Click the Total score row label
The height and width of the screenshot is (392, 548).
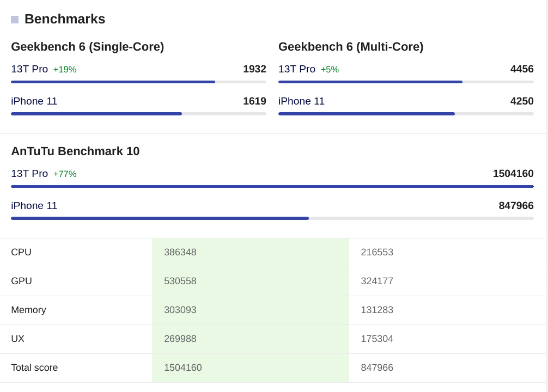pyautogui.click(x=34, y=367)
